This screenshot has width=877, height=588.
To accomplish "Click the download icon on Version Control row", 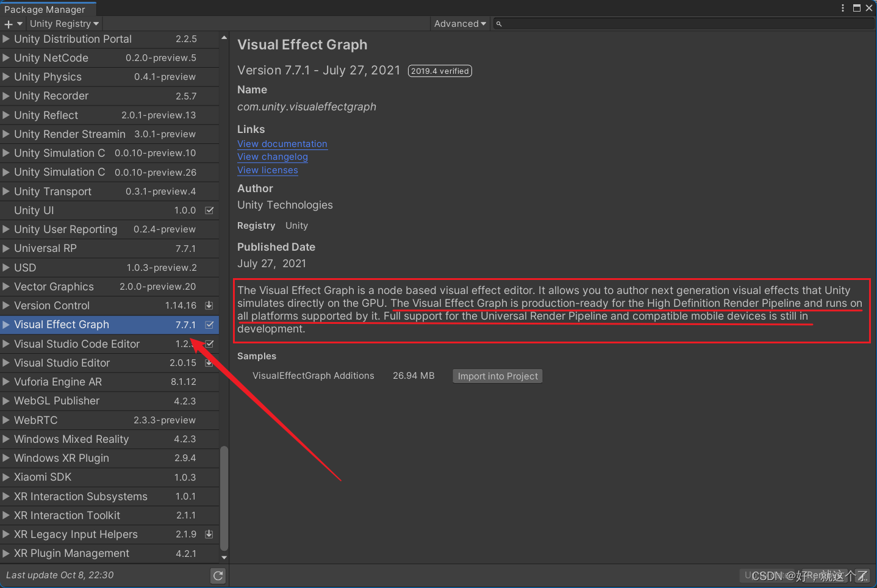I will pos(209,306).
